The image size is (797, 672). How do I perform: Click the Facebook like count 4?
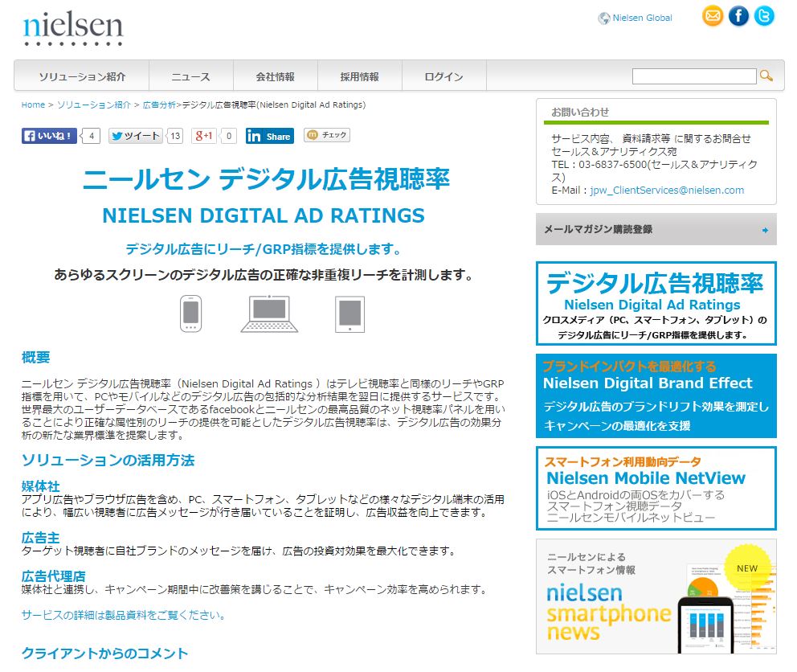click(x=92, y=136)
